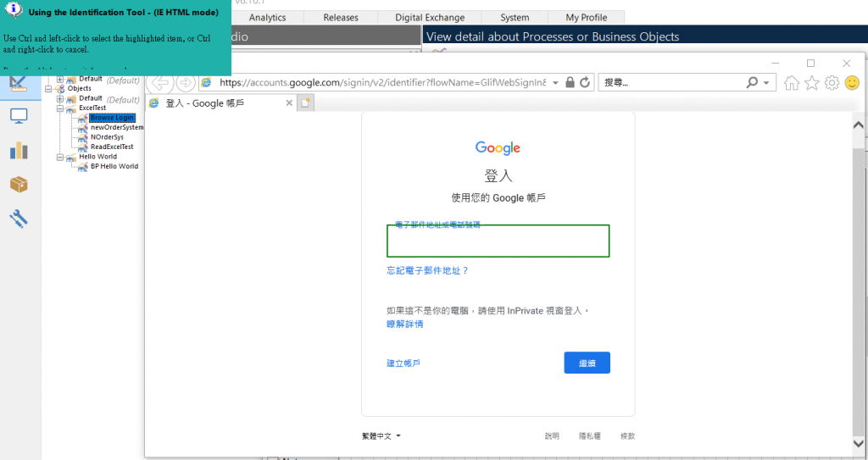868x460 pixels.
Task: Click the 瞭解詳情 link
Action: pyautogui.click(x=404, y=324)
